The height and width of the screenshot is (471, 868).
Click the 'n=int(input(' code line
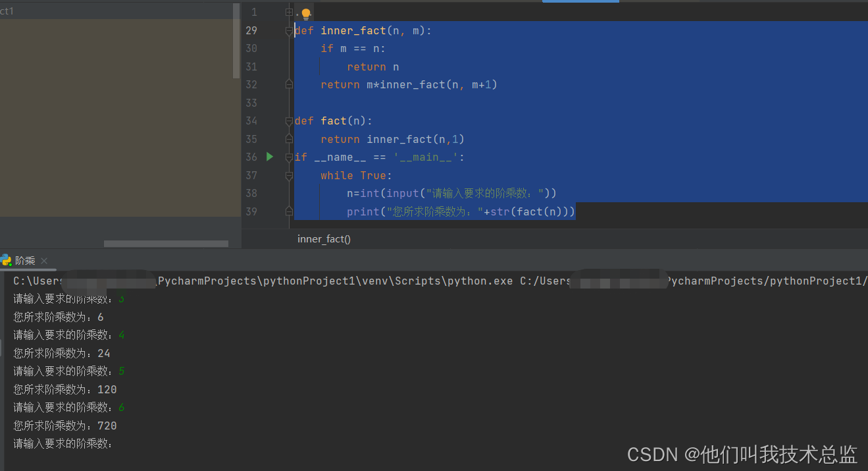(451, 193)
